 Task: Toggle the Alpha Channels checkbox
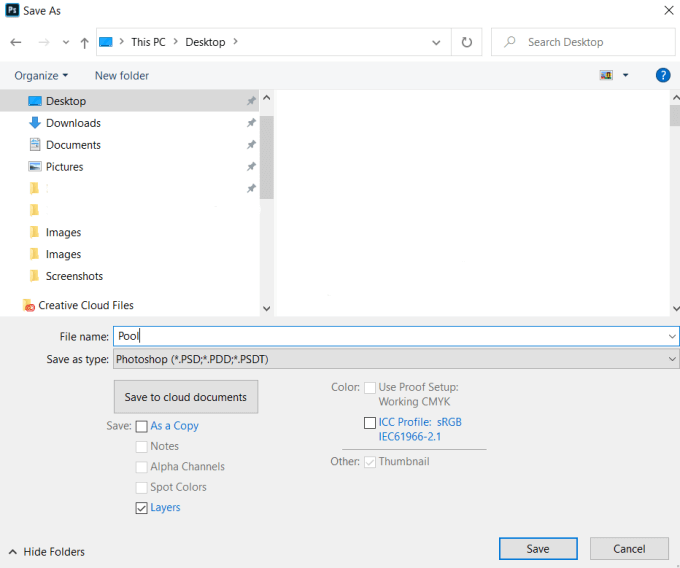pos(141,467)
